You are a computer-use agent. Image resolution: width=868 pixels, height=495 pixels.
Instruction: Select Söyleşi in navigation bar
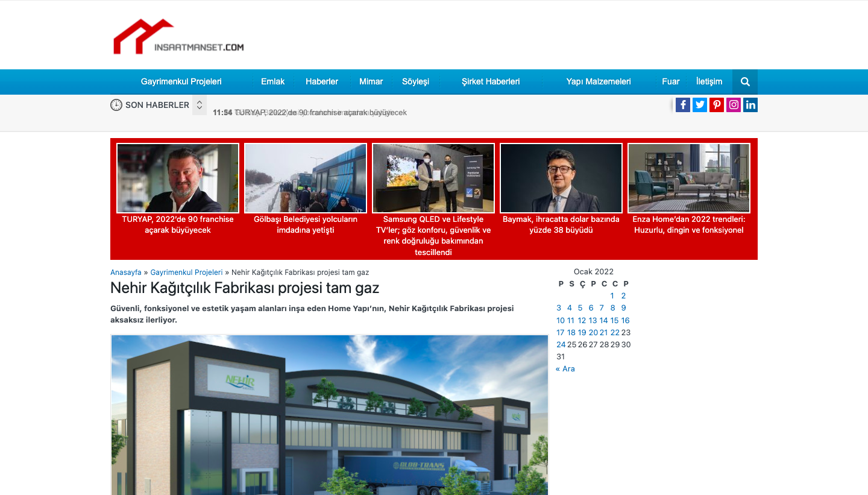tap(416, 82)
